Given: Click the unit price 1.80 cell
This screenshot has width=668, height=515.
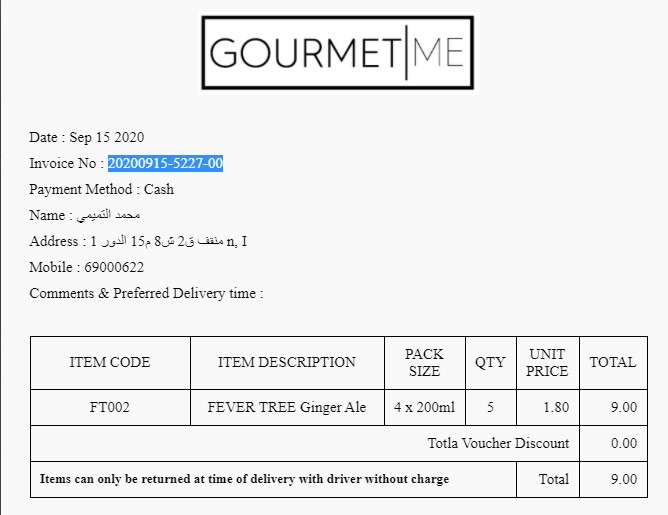Looking at the screenshot, I should (555, 407).
